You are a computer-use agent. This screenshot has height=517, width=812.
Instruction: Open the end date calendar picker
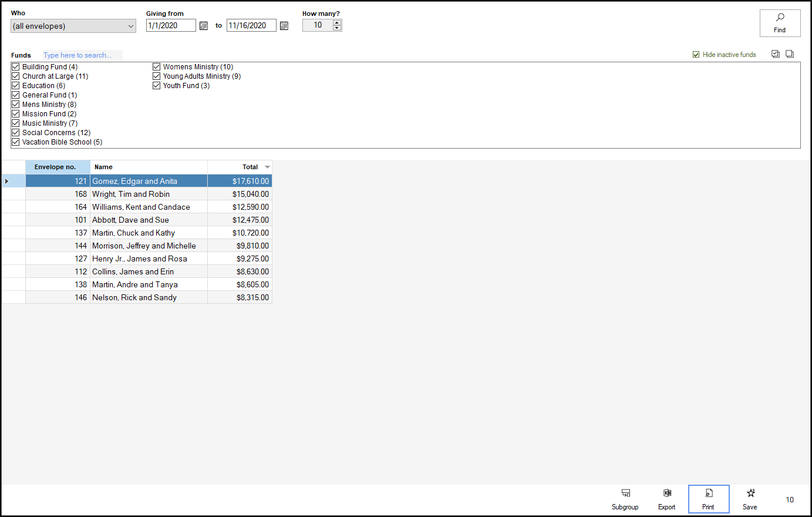(284, 26)
